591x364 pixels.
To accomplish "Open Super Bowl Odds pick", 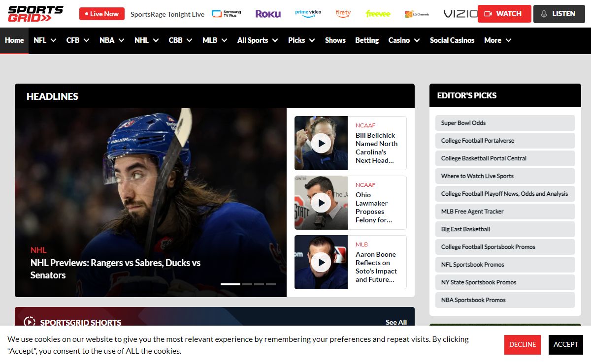I will 505,123.
